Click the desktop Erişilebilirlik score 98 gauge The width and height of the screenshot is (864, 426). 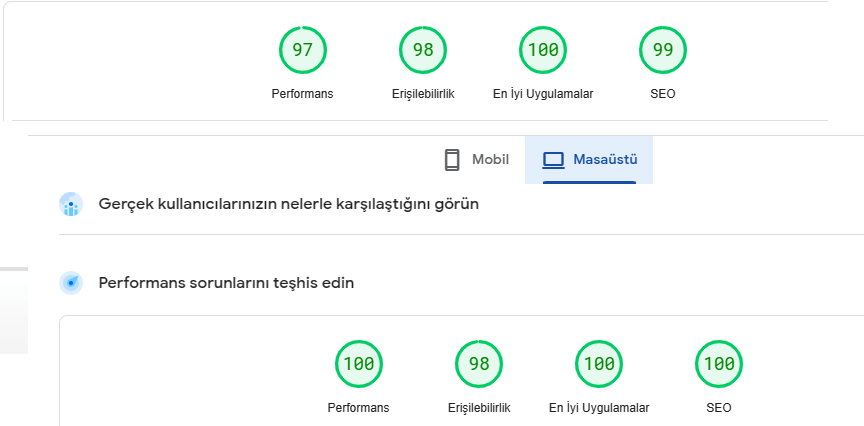coord(479,364)
